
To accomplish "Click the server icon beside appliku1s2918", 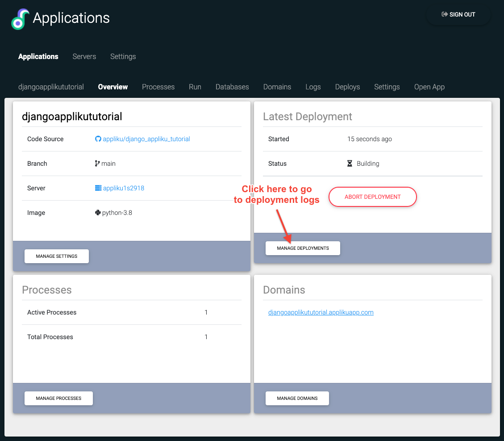I will pos(98,188).
